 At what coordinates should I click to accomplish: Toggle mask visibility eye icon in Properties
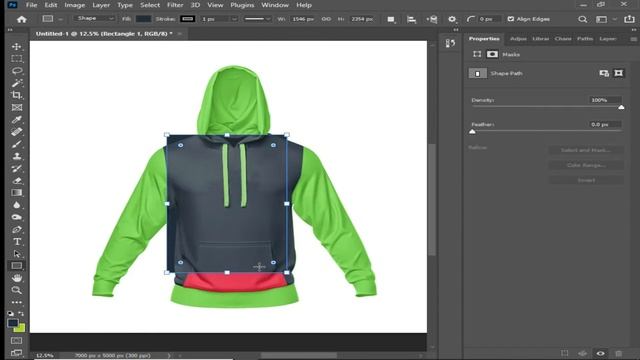tap(600, 353)
